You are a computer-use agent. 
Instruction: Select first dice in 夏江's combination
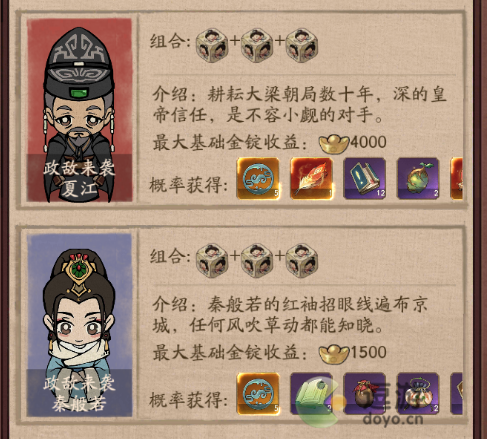[212, 45]
